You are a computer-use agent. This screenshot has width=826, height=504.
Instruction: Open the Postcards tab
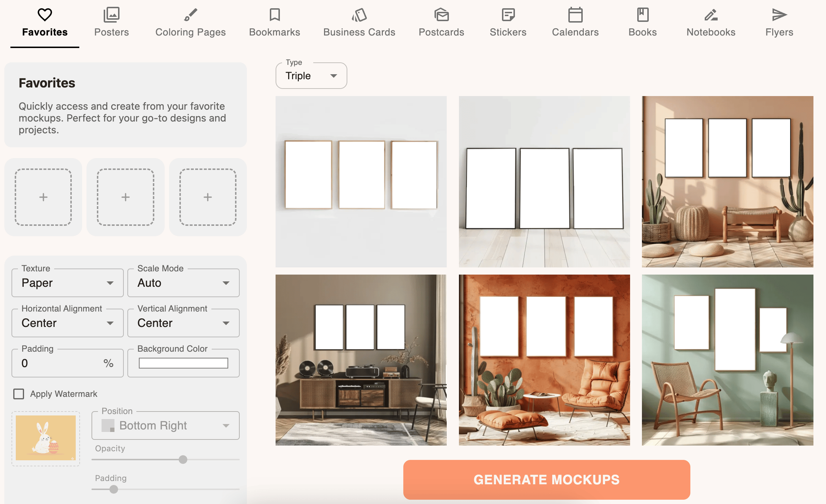pos(441,24)
